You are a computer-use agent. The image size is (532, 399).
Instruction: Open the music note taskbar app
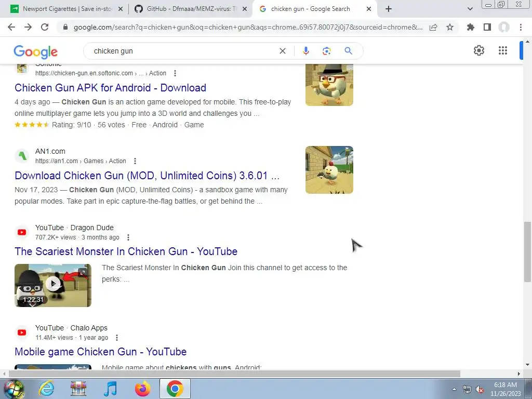point(111,389)
